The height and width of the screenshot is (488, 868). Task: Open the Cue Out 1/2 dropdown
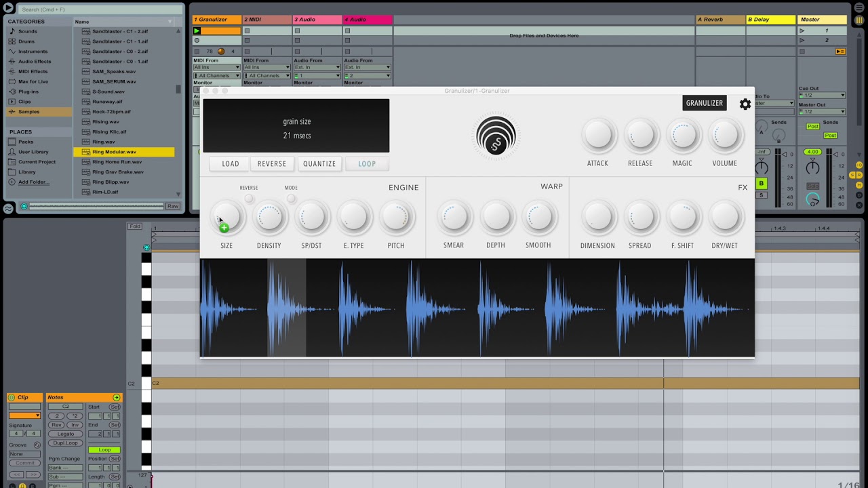(822, 96)
